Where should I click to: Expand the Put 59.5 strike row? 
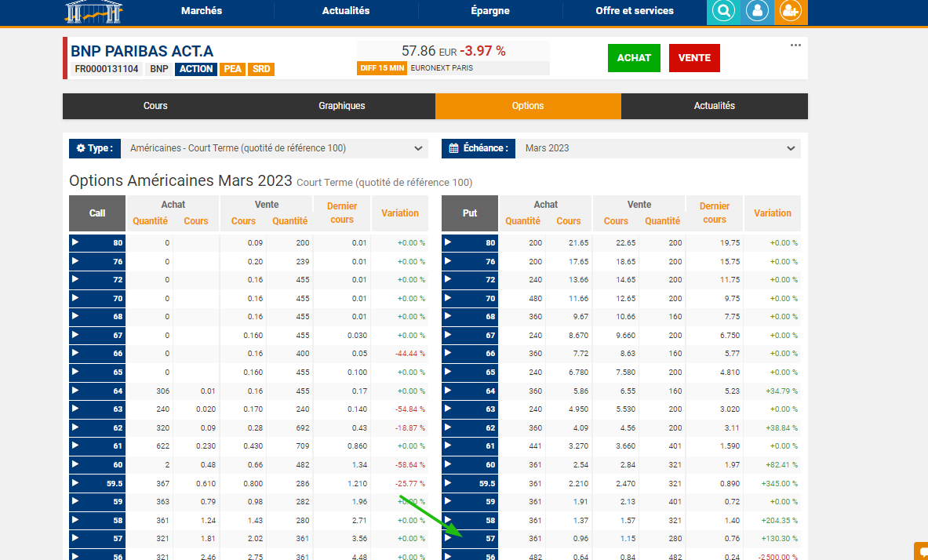tap(449, 483)
